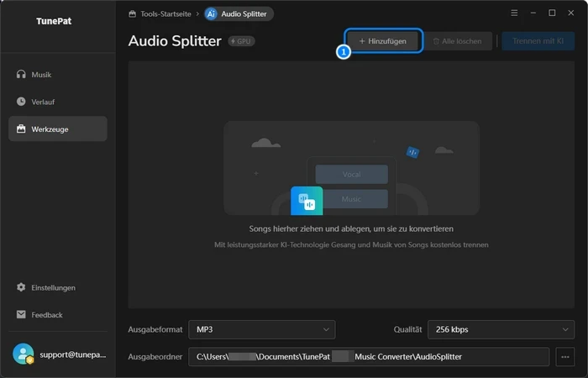Open Einstellungen settings
The image size is (588, 378).
pyautogui.click(x=58, y=287)
